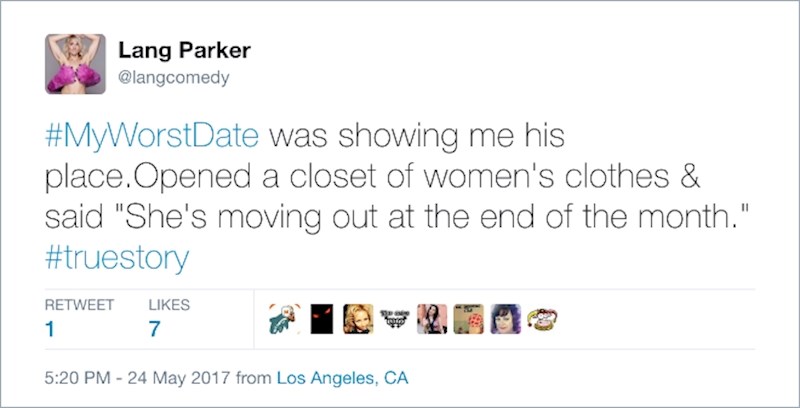
Task: Click the purple-haired woman liker avatar
Action: 505,318
